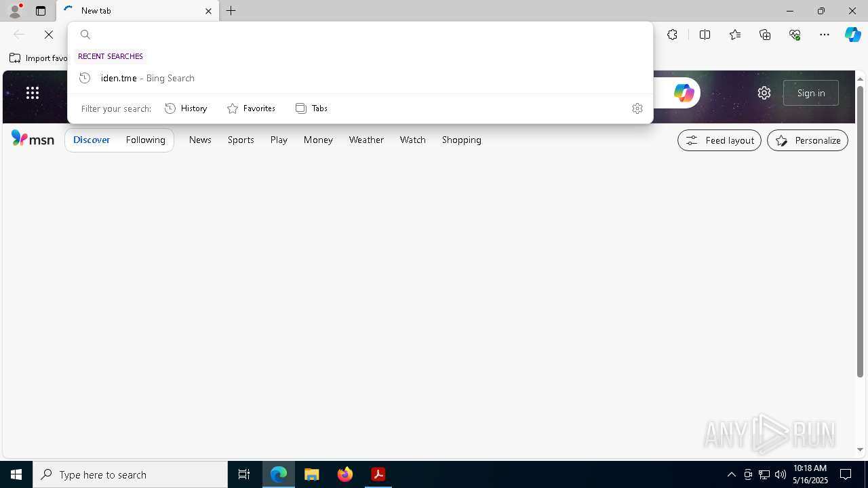
Task: Click Import favorites bookmark item
Action: (38, 58)
